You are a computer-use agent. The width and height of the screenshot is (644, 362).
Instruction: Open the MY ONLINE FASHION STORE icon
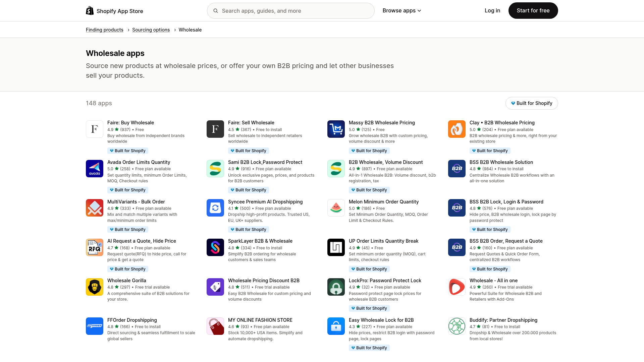pyautogui.click(x=215, y=326)
